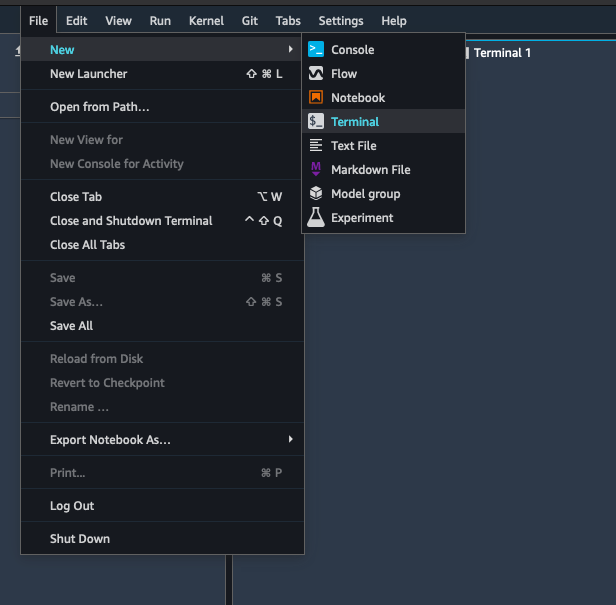Click the Flow icon in the submenu

click(x=316, y=73)
